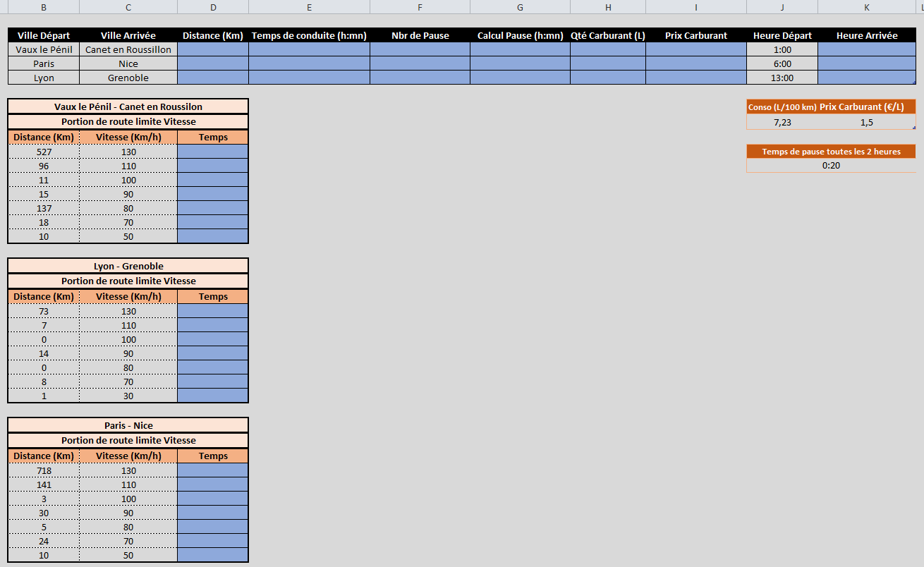Select column F header
The image size is (924, 567).
420,7
